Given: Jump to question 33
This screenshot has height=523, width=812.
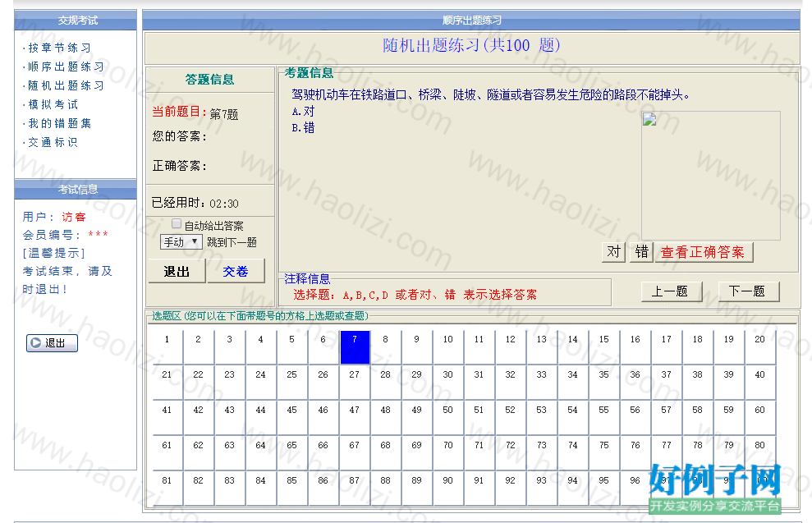Looking at the screenshot, I should coord(542,383).
